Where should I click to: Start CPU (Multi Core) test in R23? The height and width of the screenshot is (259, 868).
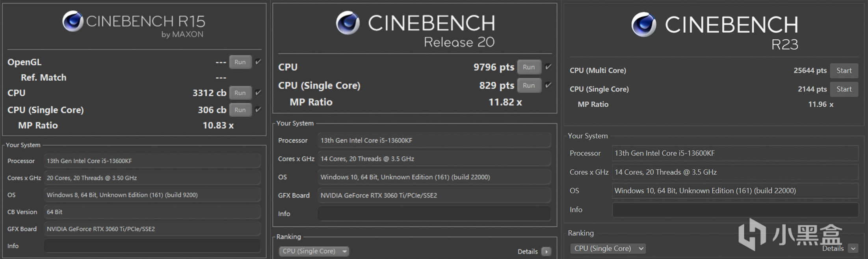tap(844, 70)
